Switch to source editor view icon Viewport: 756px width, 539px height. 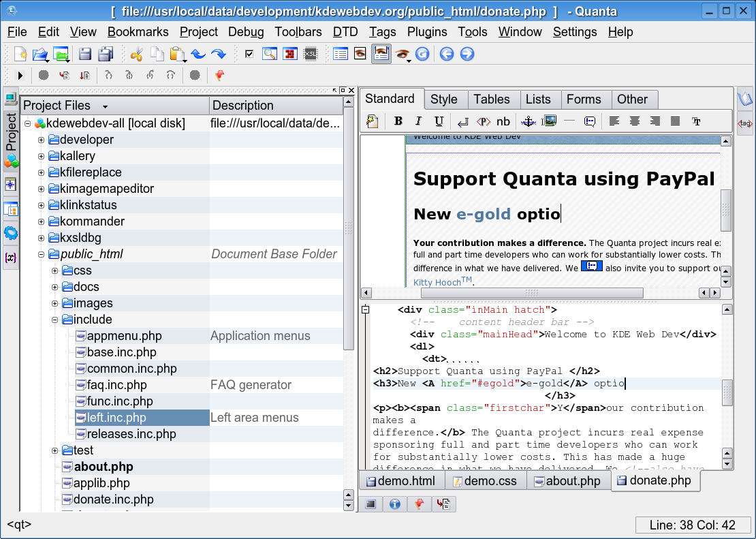[x=341, y=54]
